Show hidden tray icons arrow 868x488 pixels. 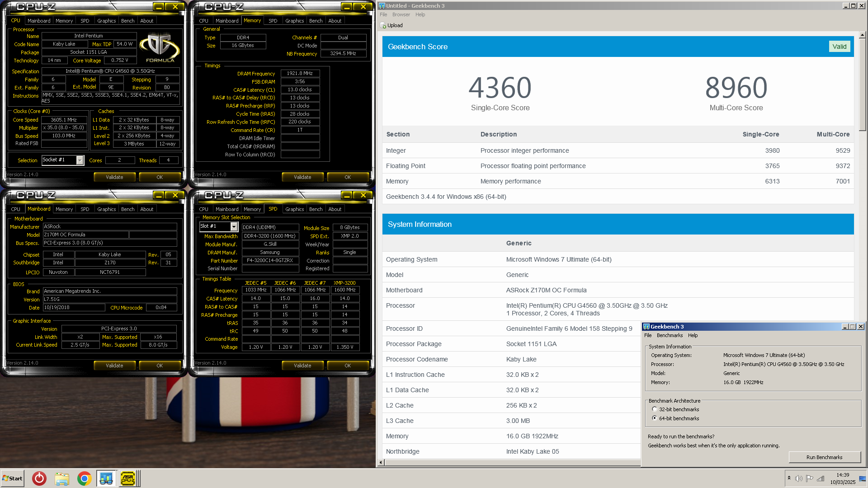coord(789,478)
